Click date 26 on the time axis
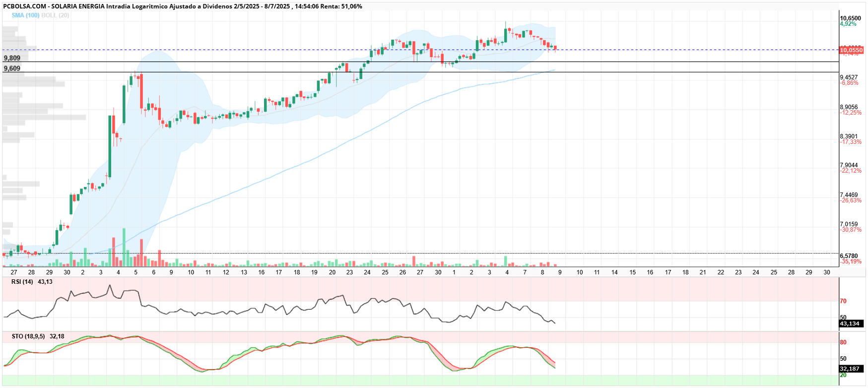This screenshot has width=868, height=388. (x=402, y=272)
